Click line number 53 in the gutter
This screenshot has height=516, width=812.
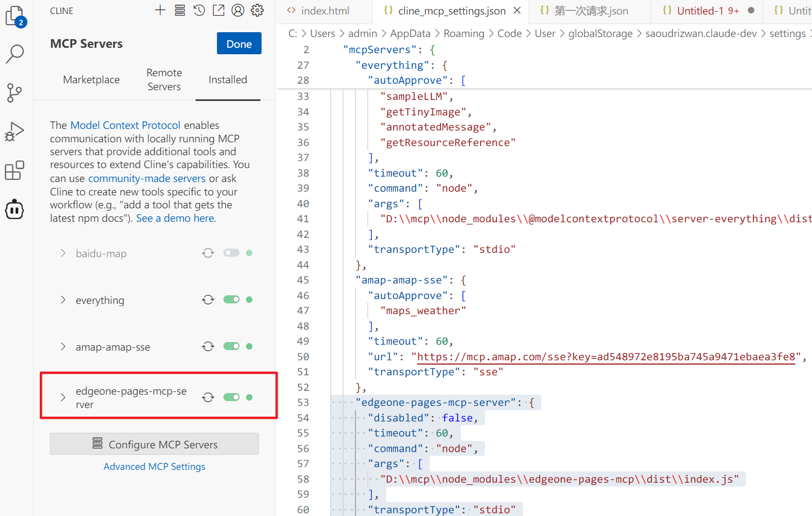coord(303,402)
